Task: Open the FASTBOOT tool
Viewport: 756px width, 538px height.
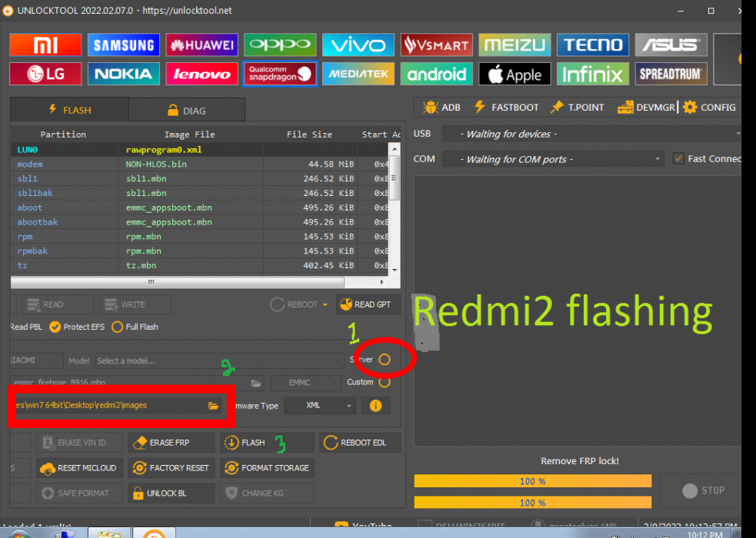Action: tap(506, 107)
